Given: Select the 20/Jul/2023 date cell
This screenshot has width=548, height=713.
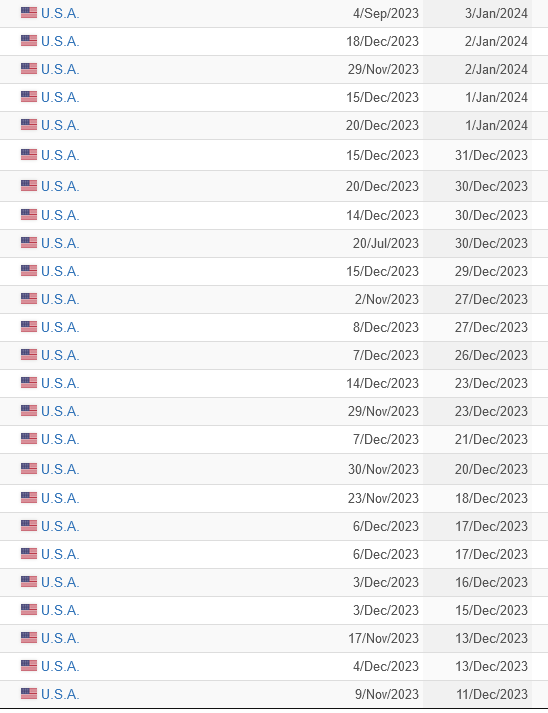Looking at the screenshot, I should [x=386, y=243].
